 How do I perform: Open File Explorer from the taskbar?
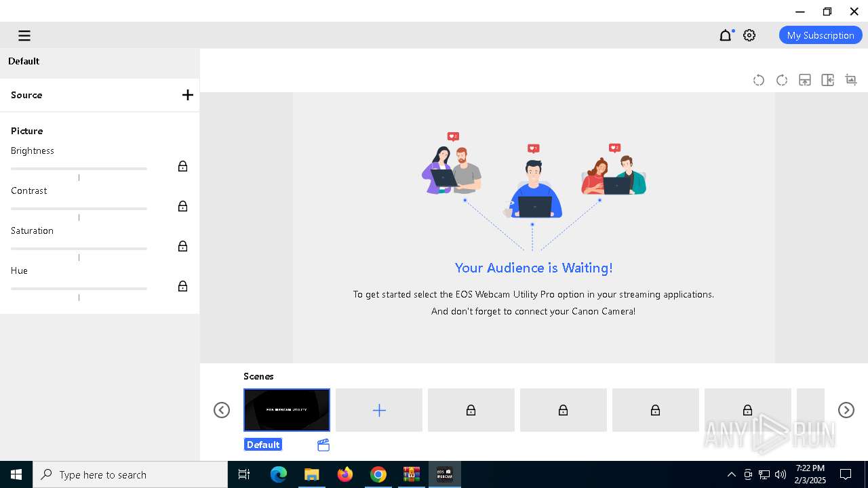[312, 474]
